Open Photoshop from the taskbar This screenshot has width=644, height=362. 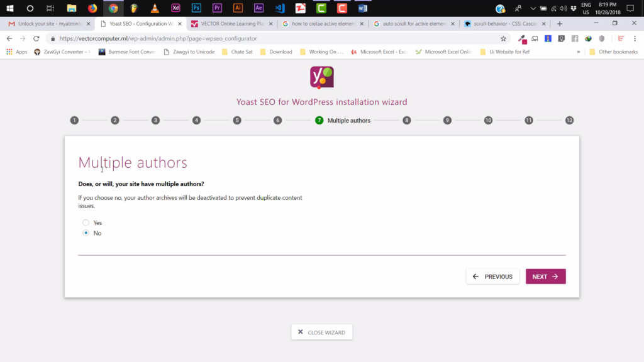coord(196,8)
